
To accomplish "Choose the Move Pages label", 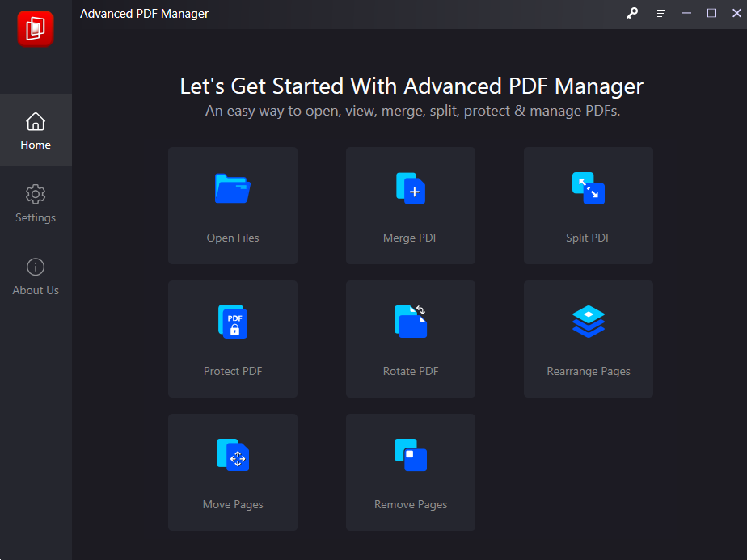I will coord(233,505).
